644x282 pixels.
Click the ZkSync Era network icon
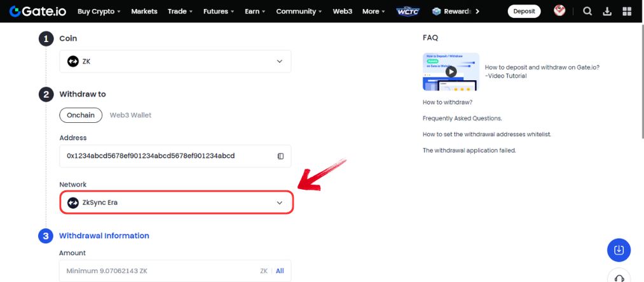(x=72, y=202)
